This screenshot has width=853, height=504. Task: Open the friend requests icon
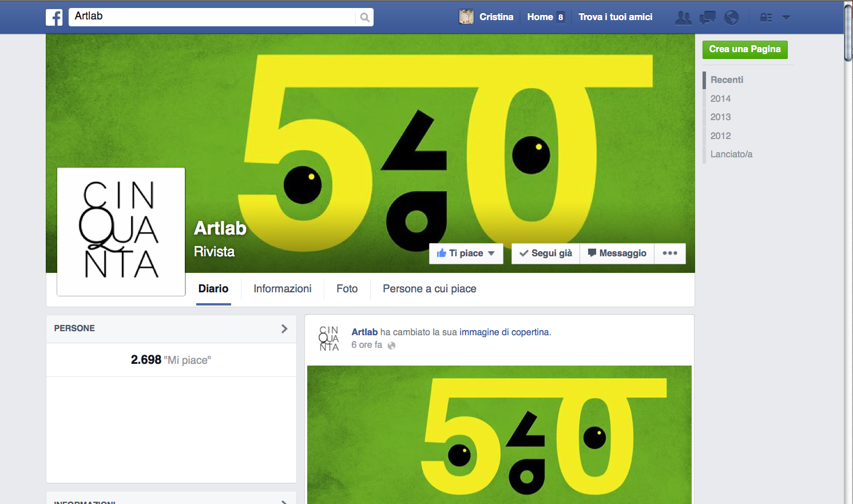click(683, 18)
